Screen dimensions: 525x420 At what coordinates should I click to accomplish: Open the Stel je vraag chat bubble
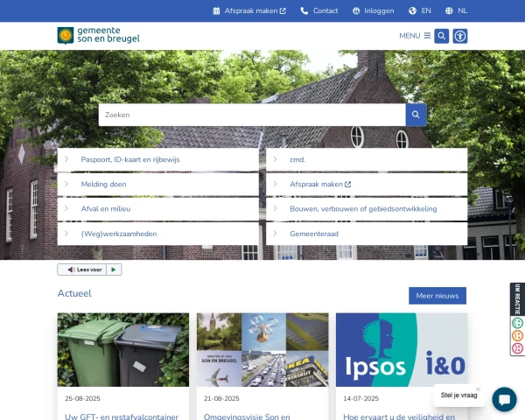pyautogui.click(x=504, y=399)
